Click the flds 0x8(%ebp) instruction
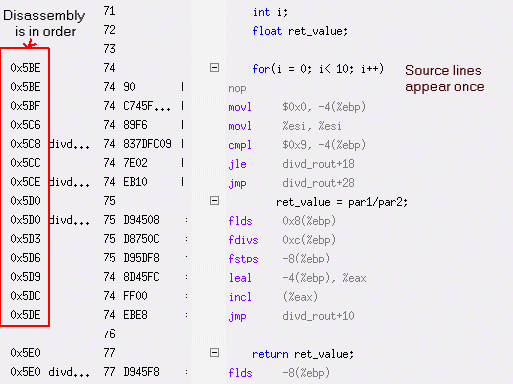 (282, 221)
